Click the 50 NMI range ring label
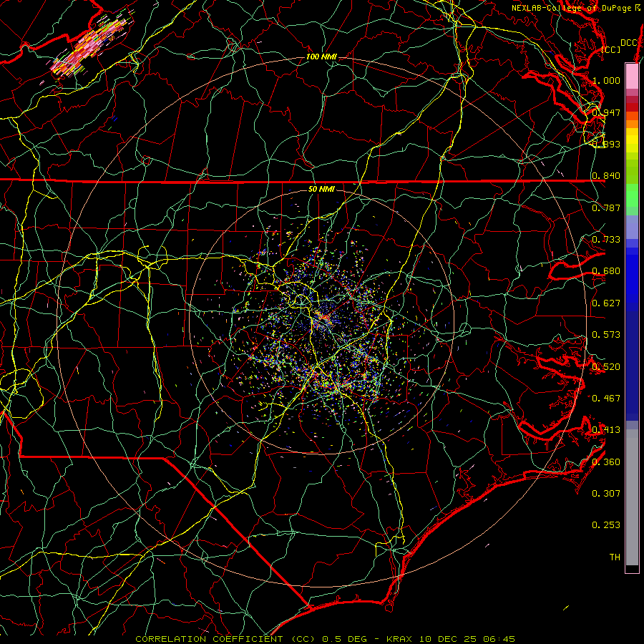The width and height of the screenshot is (644, 644). click(321, 190)
